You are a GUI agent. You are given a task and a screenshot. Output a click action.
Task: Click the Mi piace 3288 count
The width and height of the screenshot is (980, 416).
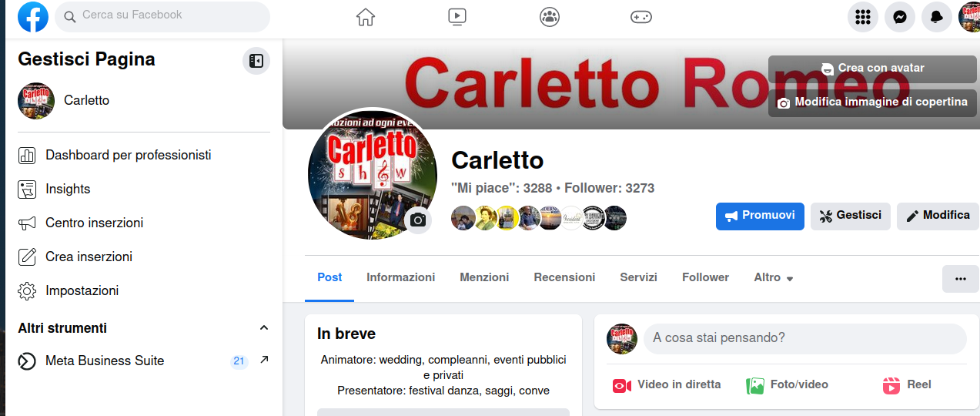coord(501,188)
